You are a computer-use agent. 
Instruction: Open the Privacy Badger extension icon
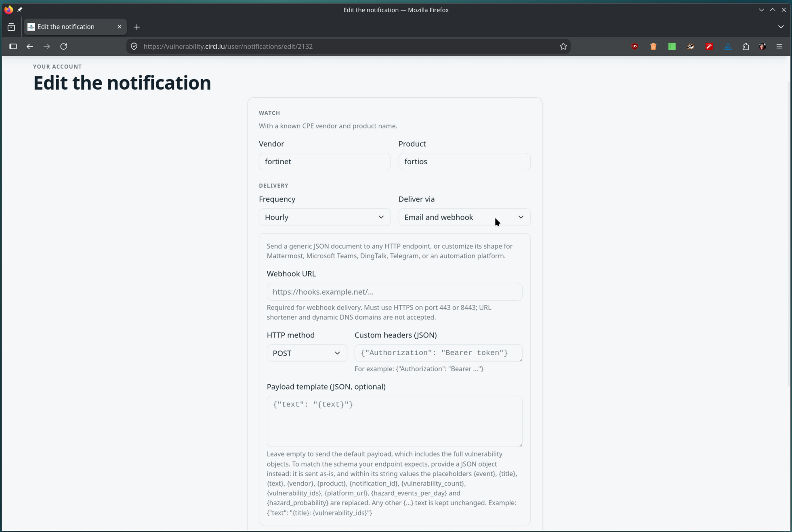[691, 46]
